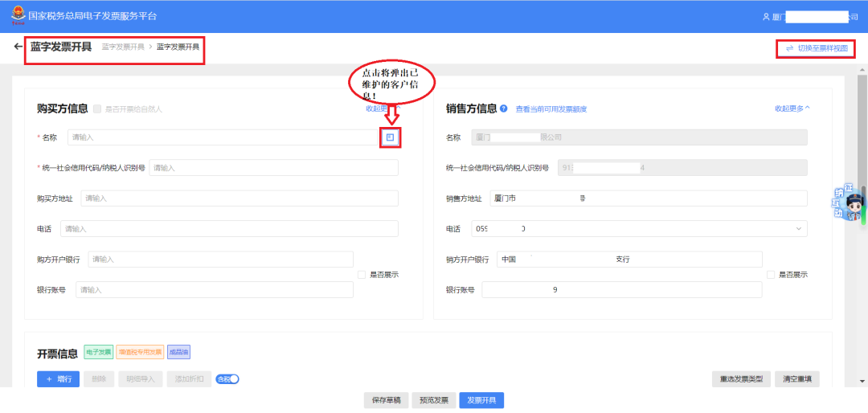Tick seller's 是否展示 checkbox
Image resolution: width=868 pixels, height=413 pixels.
[x=771, y=275]
